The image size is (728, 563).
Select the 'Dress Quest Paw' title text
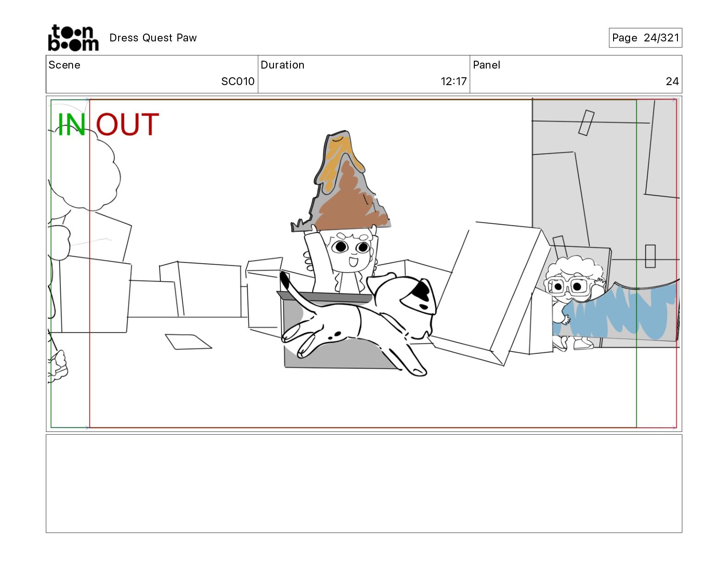(x=153, y=38)
